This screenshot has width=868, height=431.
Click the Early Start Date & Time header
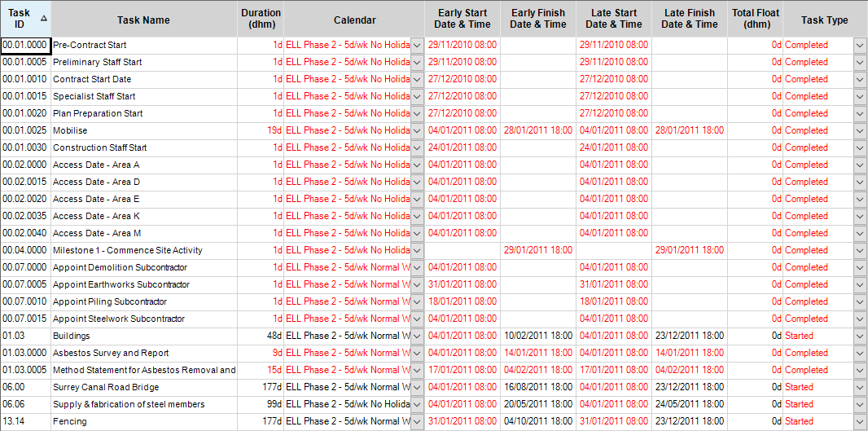click(462, 19)
